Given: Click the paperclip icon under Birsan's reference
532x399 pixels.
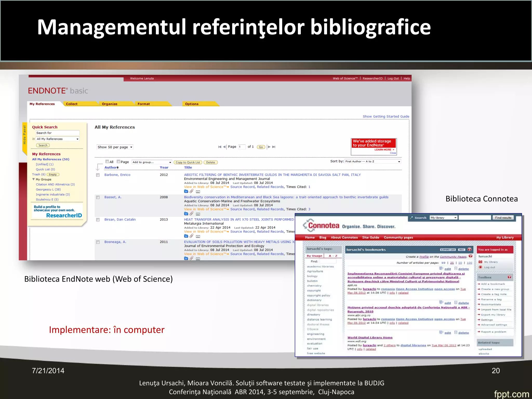Looking at the screenshot, I should [191, 236].
